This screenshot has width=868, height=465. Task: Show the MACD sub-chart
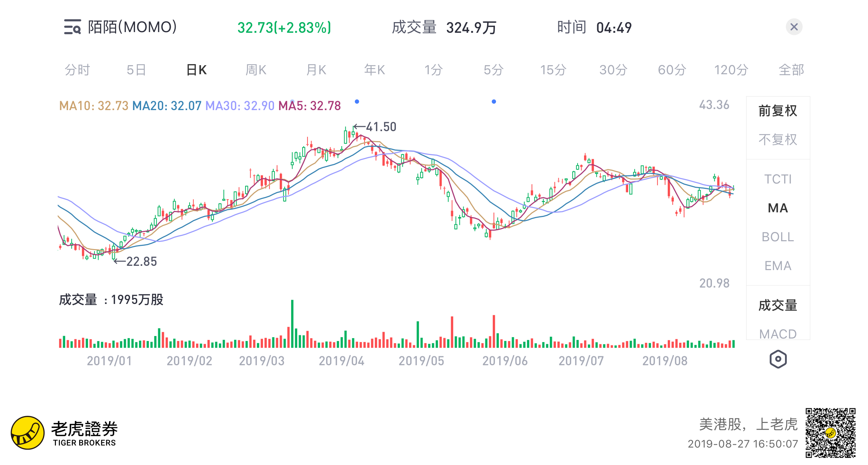pyautogui.click(x=777, y=334)
